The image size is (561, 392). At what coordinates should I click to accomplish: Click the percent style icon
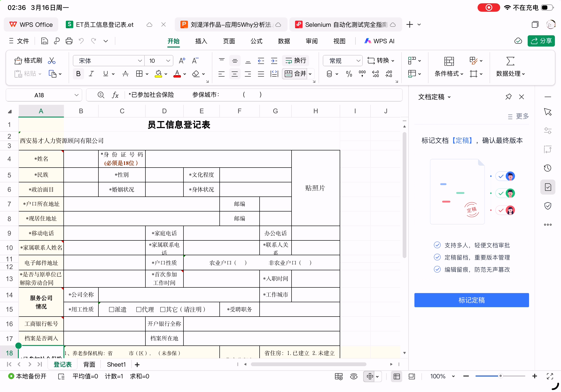[x=349, y=74]
